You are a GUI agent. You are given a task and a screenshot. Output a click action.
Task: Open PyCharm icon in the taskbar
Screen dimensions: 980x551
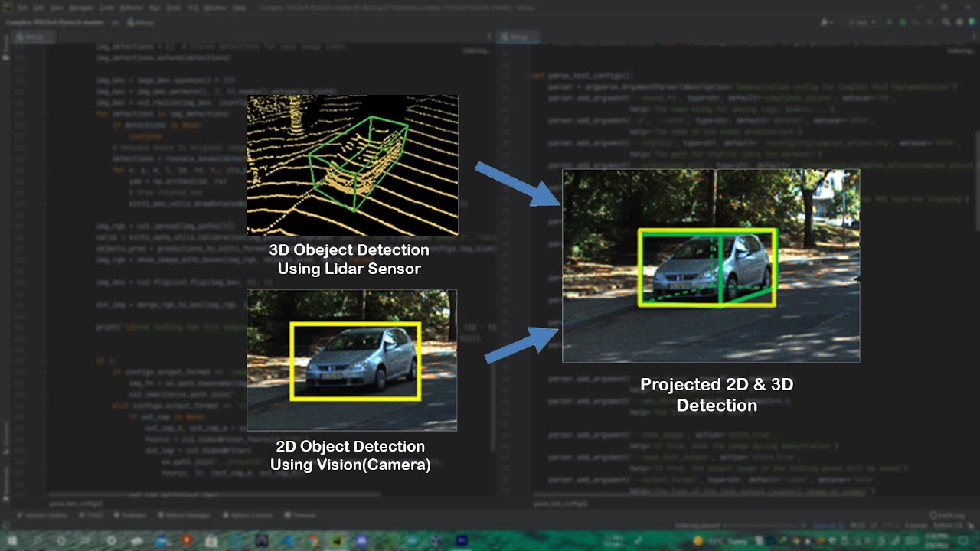pyautogui.click(x=337, y=541)
